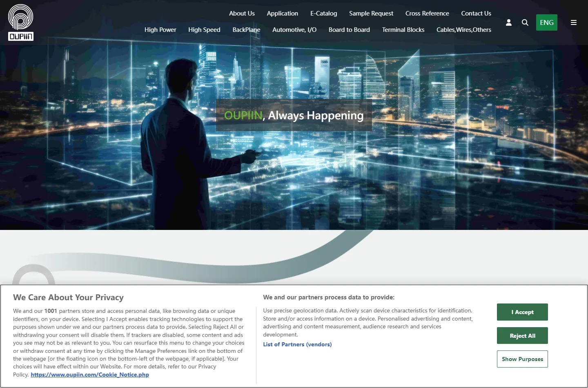This screenshot has height=388, width=588.
Task: Select the Terminal Blocks category
Action: (x=403, y=30)
